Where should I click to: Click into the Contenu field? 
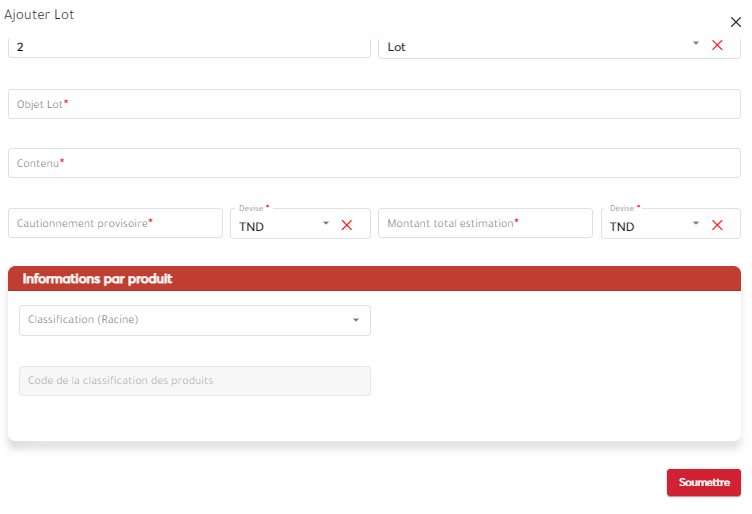(374, 163)
